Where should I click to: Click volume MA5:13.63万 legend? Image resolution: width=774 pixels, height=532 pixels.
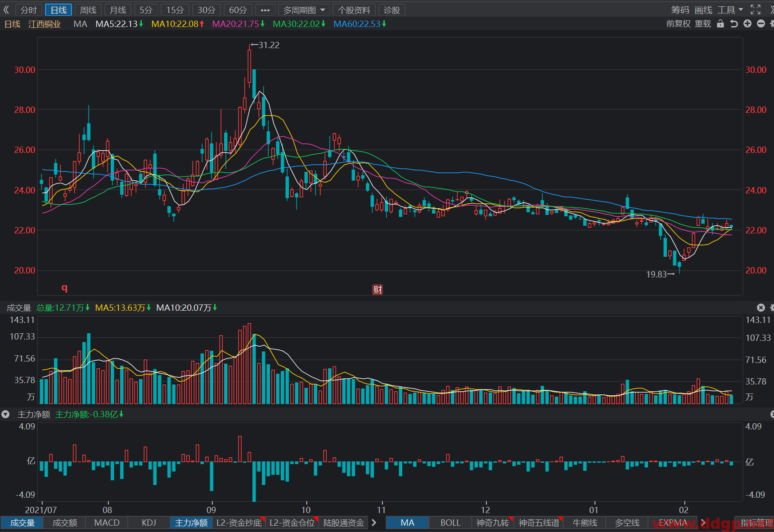pyautogui.click(x=123, y=308)
